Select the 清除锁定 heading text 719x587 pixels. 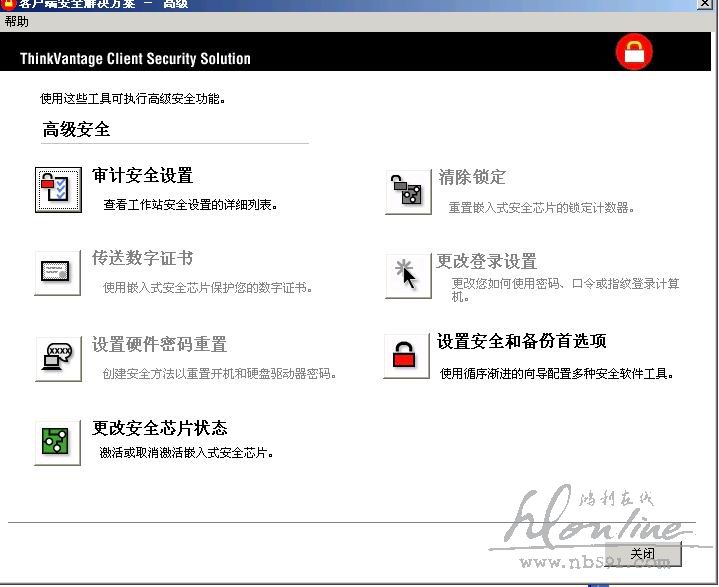click(472, 177)
